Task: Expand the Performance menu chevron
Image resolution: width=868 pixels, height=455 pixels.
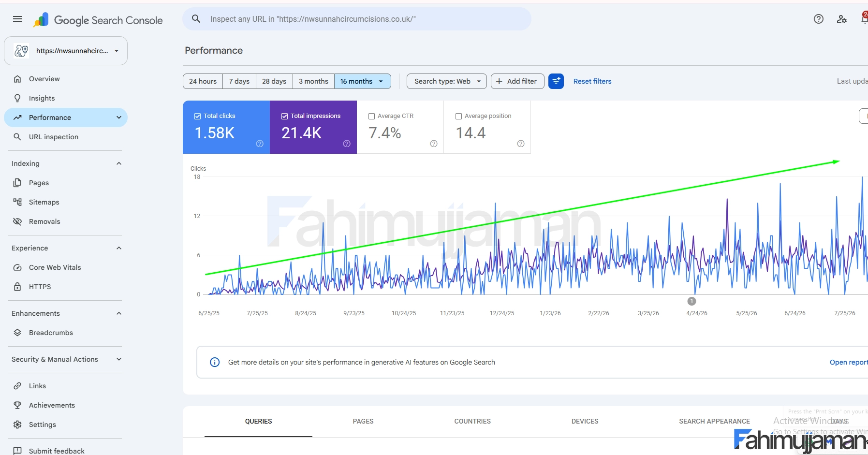Action: (x=119, y=117)
